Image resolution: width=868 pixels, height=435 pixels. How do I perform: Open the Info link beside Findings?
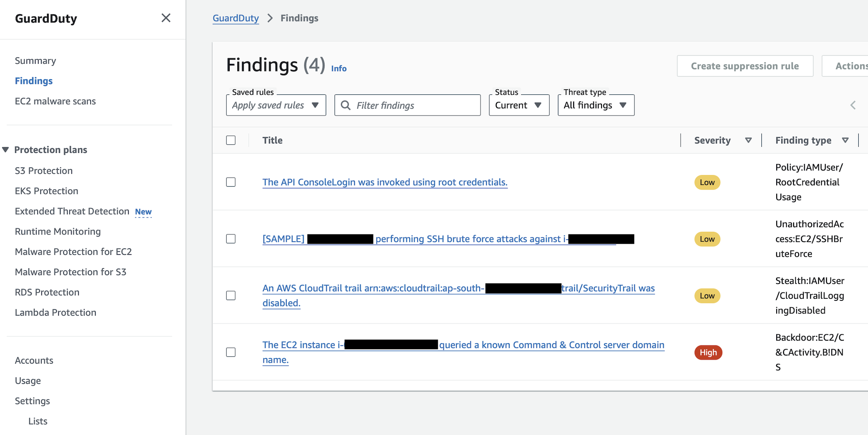point(339,69)
